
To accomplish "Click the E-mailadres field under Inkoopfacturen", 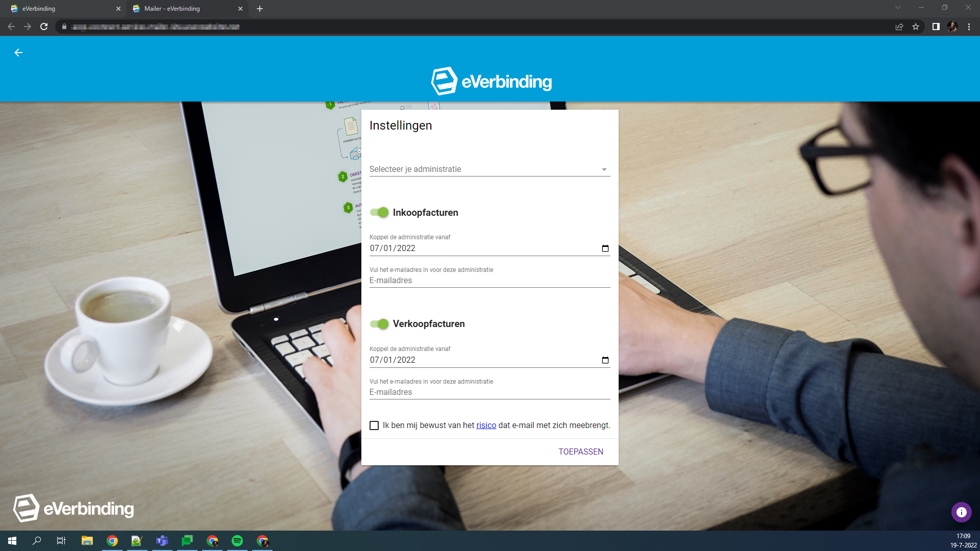I will 489,281.
